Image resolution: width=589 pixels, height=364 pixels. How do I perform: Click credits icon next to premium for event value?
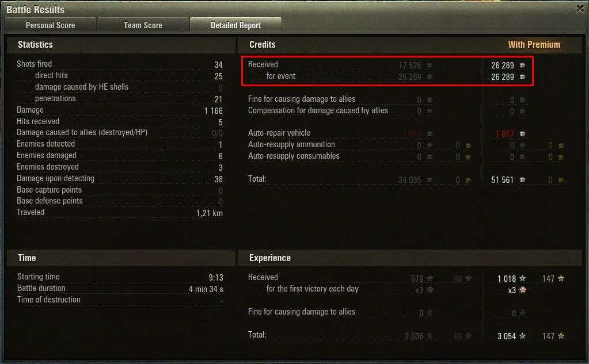(x=522, y=77)
